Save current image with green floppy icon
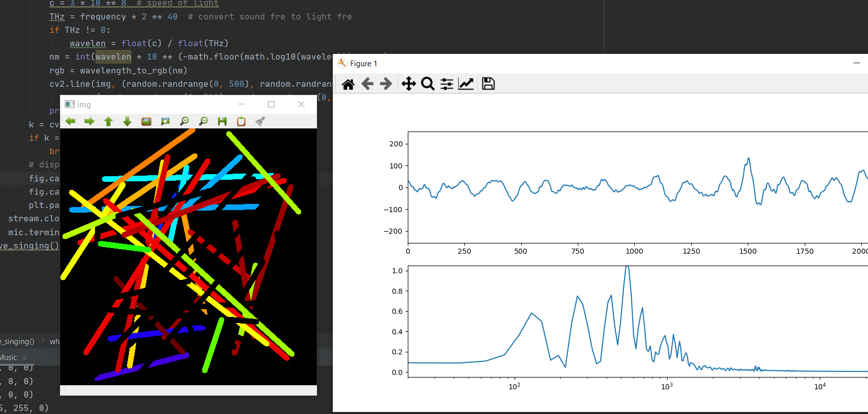Viewport: 868px width, 414px height. click(222, 121)
